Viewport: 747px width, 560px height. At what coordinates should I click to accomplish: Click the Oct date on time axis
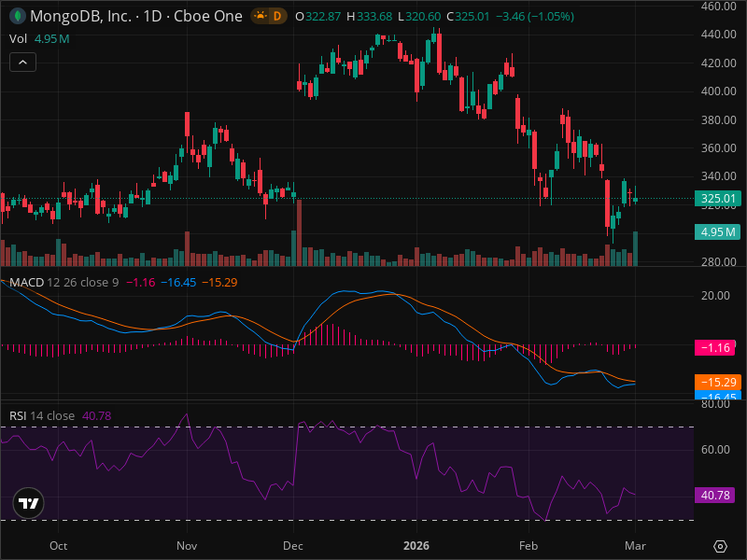pyautogui.click(x=58, y=546)
